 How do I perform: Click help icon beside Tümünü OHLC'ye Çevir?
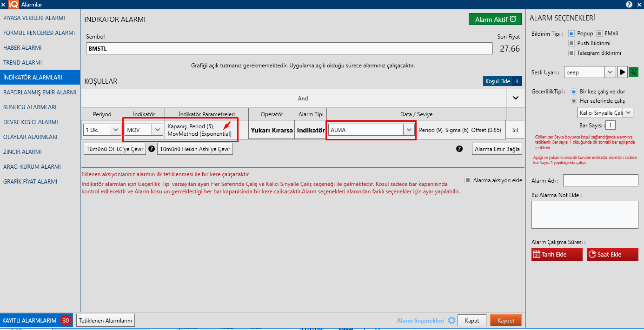(x=151, y=149)
